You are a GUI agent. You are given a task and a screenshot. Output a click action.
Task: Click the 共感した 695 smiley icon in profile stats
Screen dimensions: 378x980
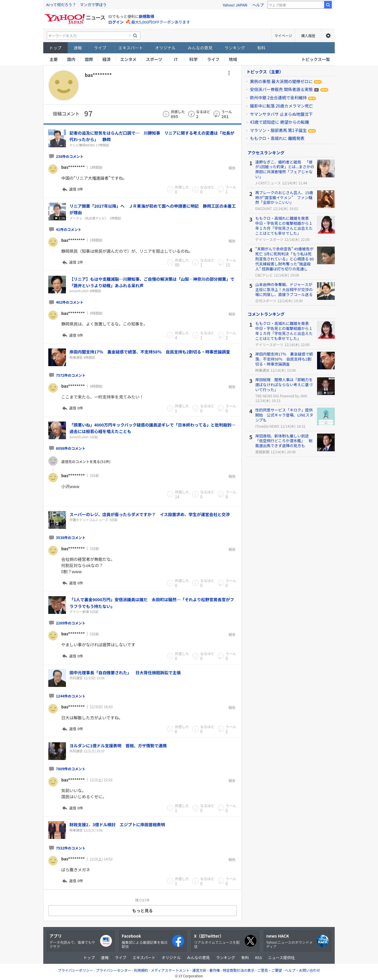[x=166, y=114]
